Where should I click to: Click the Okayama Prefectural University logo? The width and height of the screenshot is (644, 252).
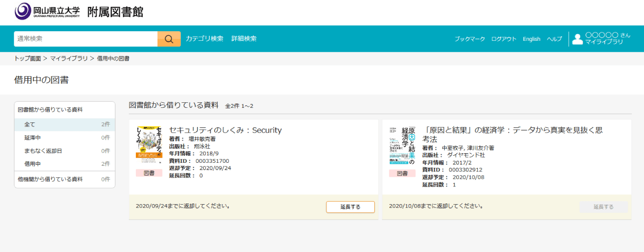47,11
